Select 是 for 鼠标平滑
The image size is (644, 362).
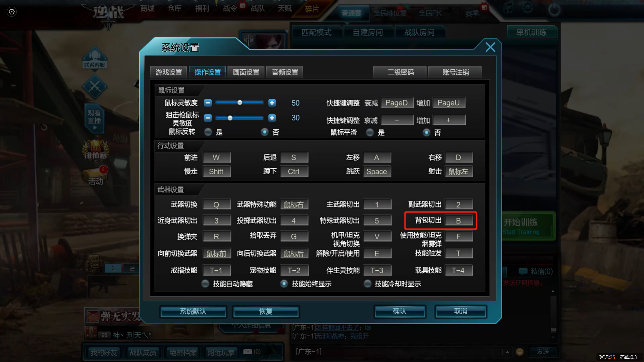370,132
